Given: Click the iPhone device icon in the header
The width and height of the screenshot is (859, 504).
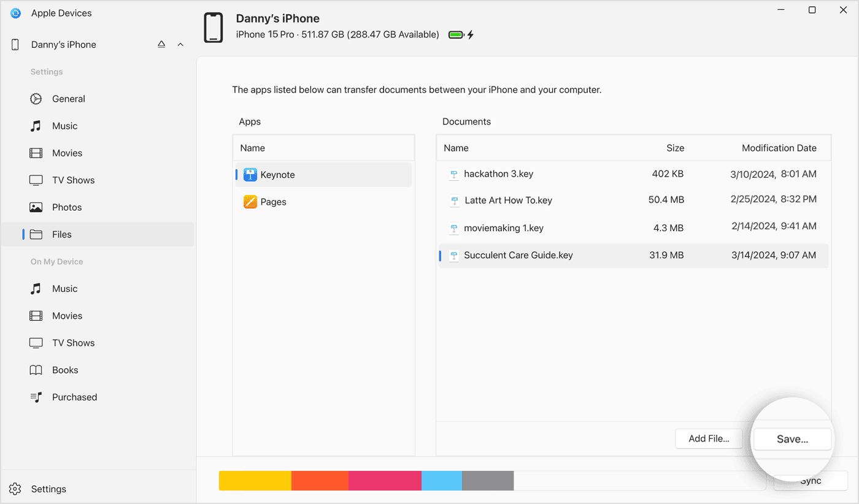Looking at the screenshot, I should click(x=213, y=27).
